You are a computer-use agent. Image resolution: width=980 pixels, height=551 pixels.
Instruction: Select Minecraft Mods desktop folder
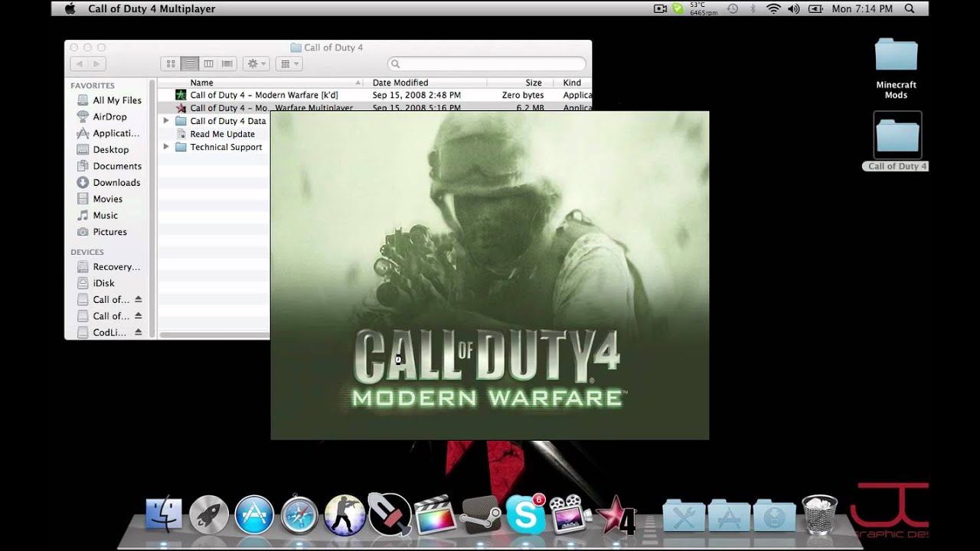(896, 69)
